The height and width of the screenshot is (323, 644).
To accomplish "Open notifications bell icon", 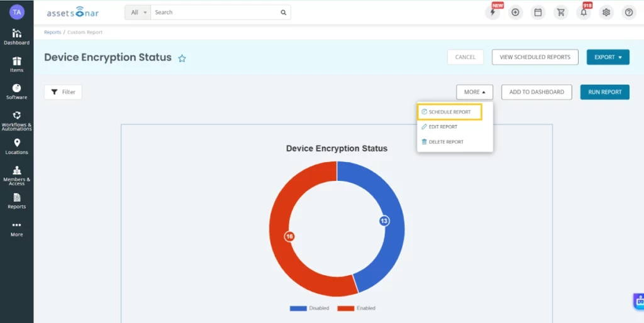I will tap(583, 13).
